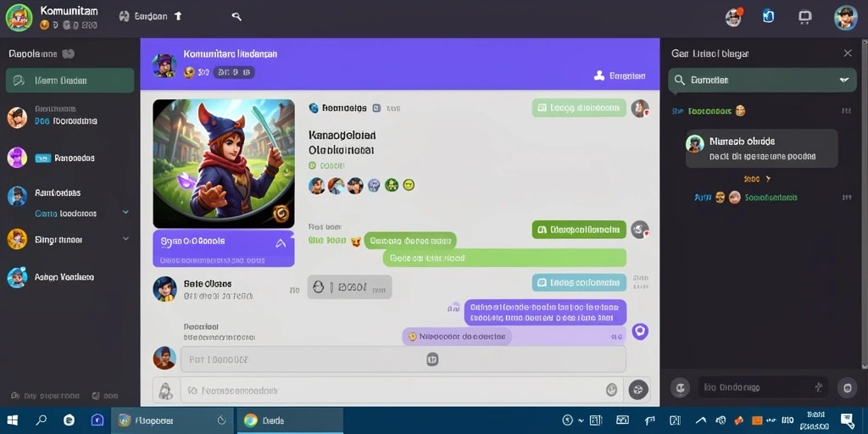Click the round icon left of the right panel input

(681, 387)
